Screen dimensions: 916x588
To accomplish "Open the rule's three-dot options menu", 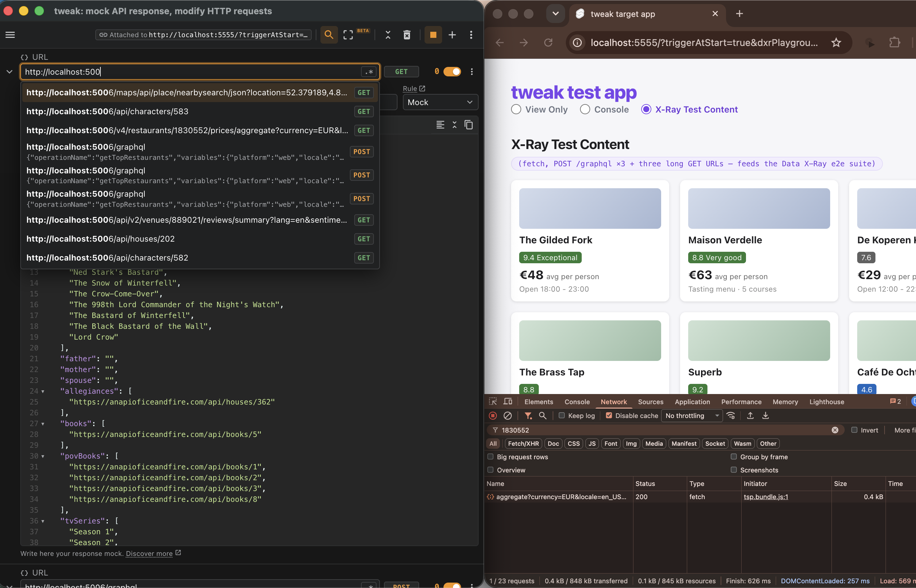I will 472,72.
